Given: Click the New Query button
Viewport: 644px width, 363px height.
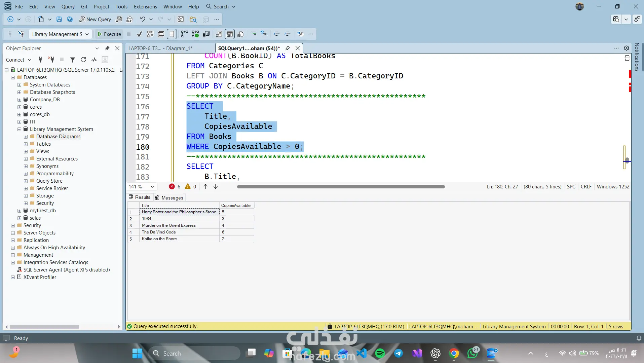Looking at the screenshot, I should click(x=95, y=19).
